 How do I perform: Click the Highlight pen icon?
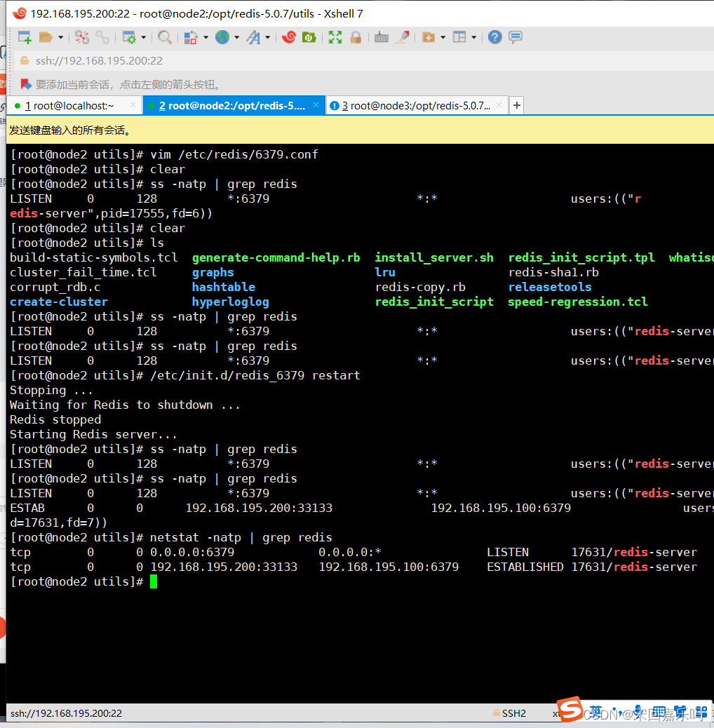point(402,37)
